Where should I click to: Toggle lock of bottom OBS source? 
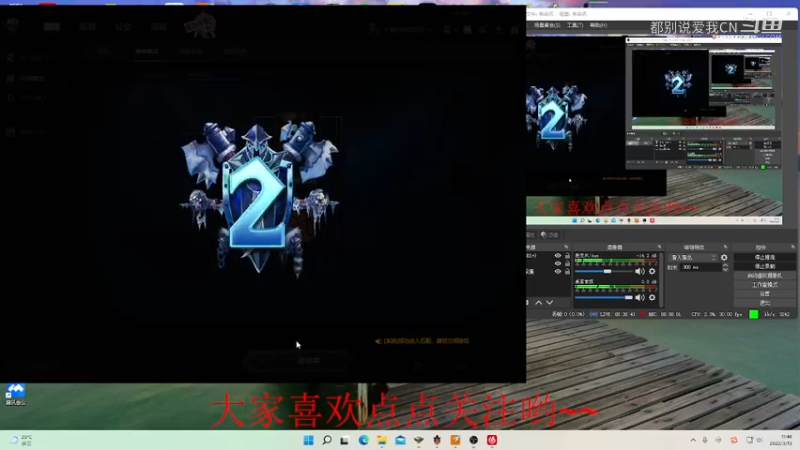(x=567, y=271)
